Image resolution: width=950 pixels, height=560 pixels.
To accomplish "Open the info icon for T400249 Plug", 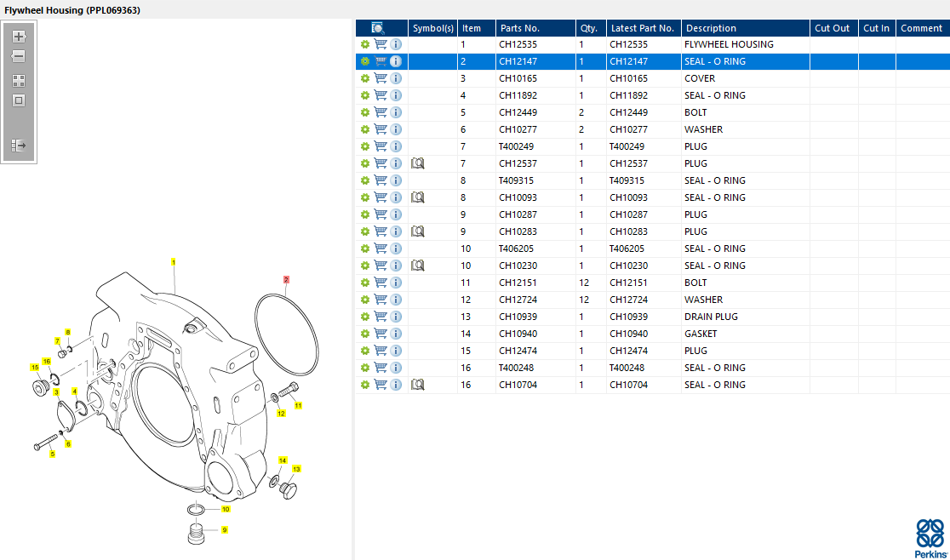I will pos(396,146).
